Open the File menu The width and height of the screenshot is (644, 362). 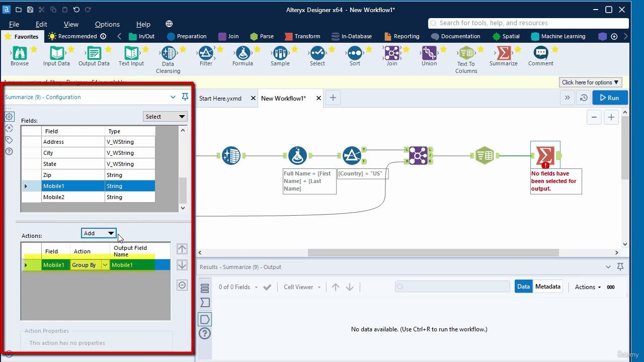pos(14,24)
